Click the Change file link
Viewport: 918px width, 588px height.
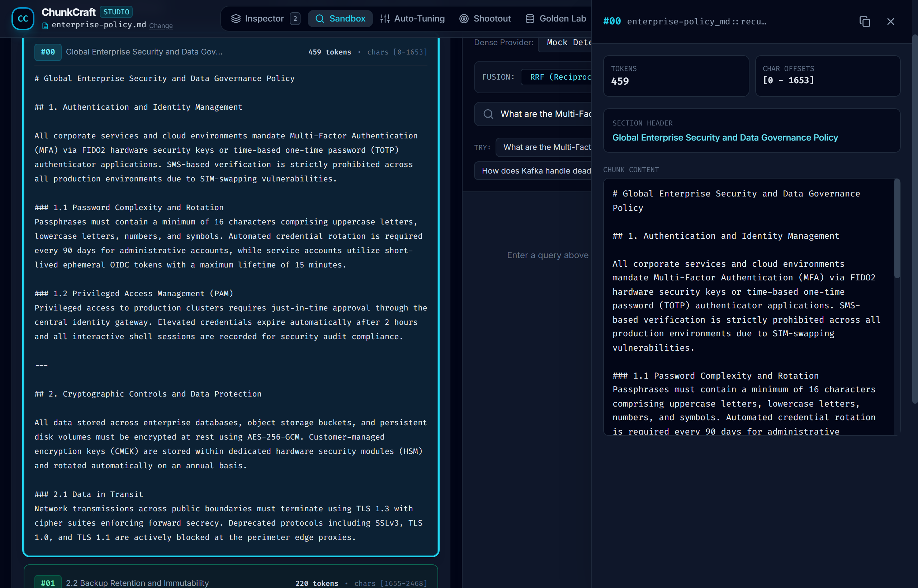coord(161,25)
